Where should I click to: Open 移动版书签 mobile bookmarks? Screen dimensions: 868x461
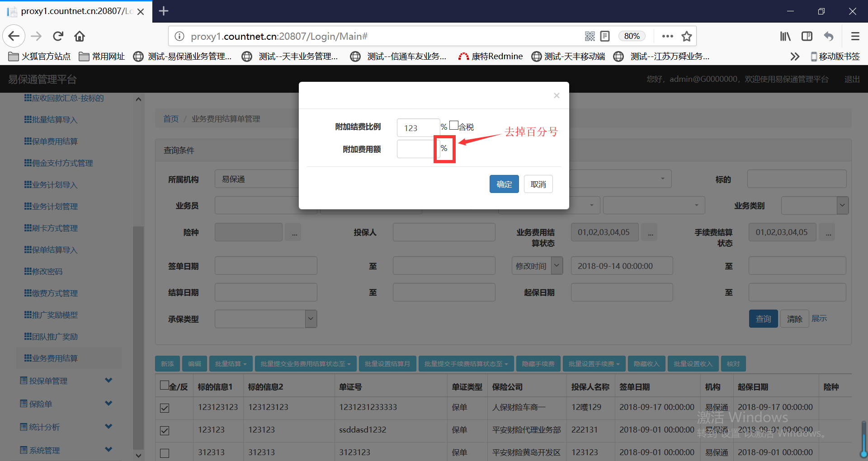(x=835, y=56)
